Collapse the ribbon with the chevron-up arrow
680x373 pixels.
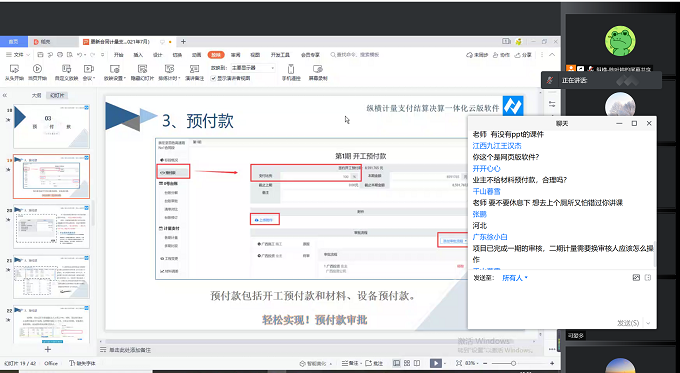coord(552,55)
